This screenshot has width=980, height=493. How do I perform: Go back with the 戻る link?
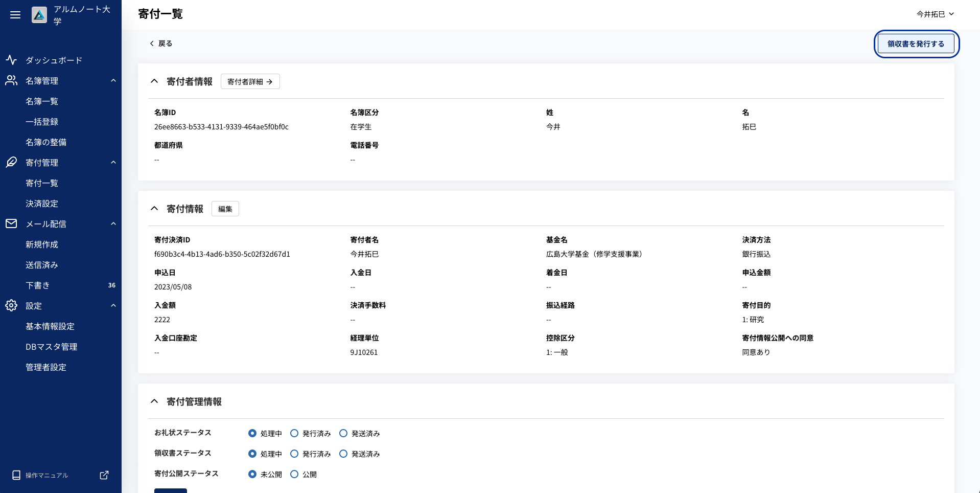click(161, 43)
